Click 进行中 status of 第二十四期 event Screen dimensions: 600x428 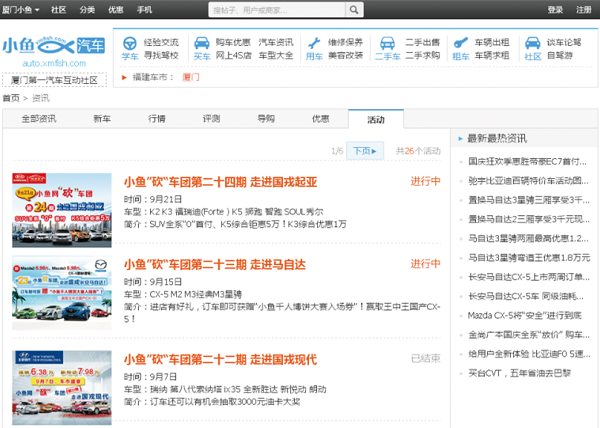coord(426,181)
